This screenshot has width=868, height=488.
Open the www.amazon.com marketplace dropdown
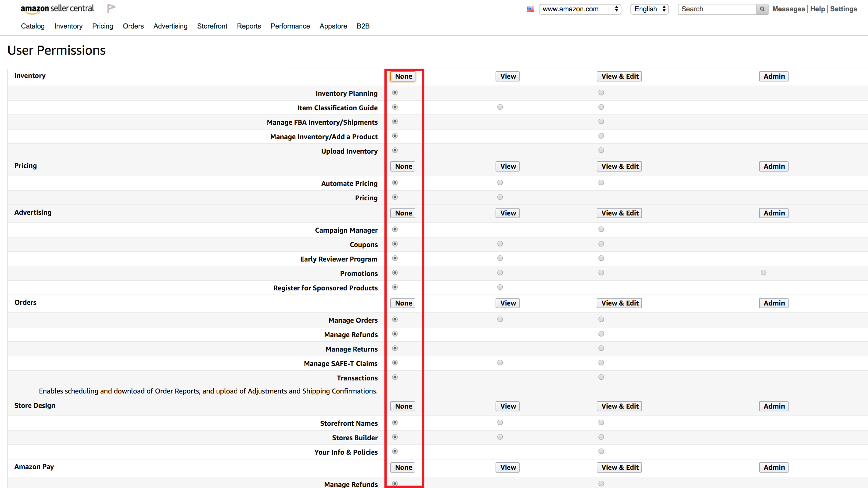(x=580, y=9)
